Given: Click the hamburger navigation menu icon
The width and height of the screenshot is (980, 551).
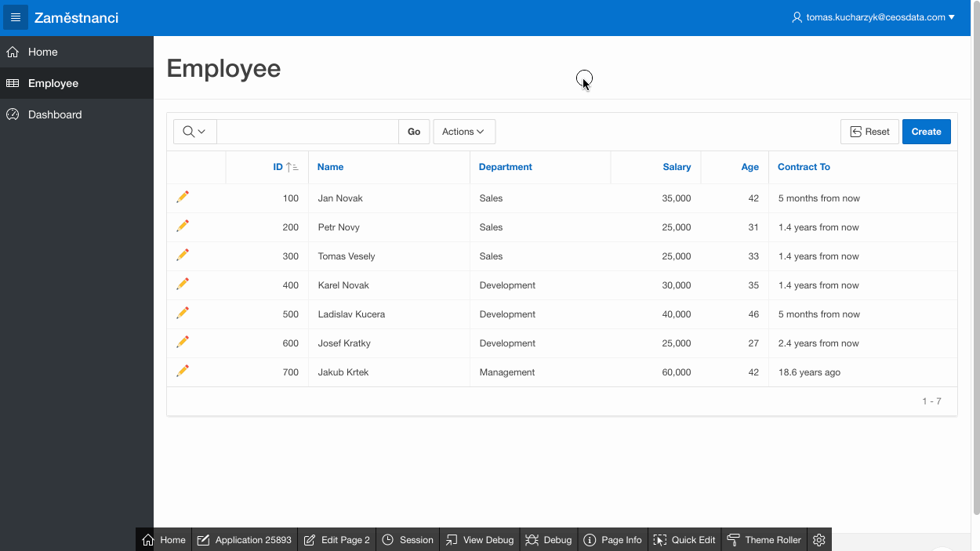Looking at the screenshot, I should 16,17.
